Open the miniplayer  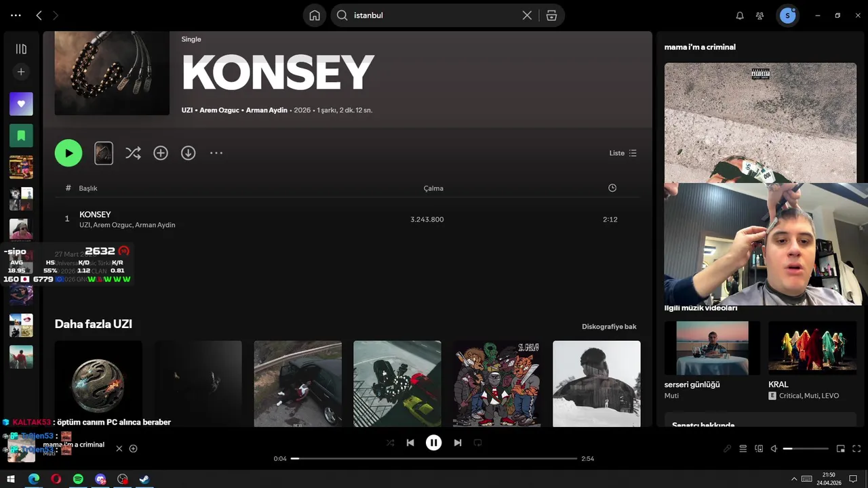[x=841, y=449]
